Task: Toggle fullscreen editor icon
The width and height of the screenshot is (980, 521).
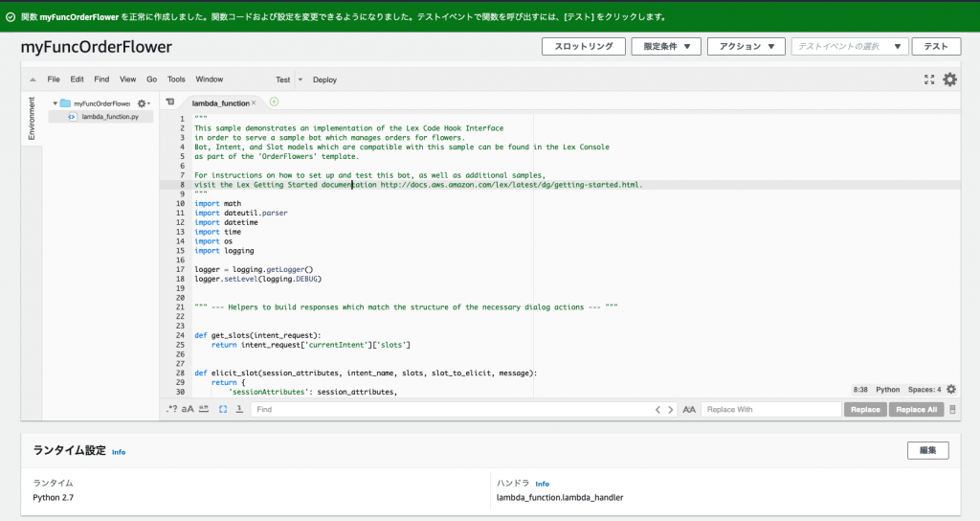Action: [x=929, y=79]
